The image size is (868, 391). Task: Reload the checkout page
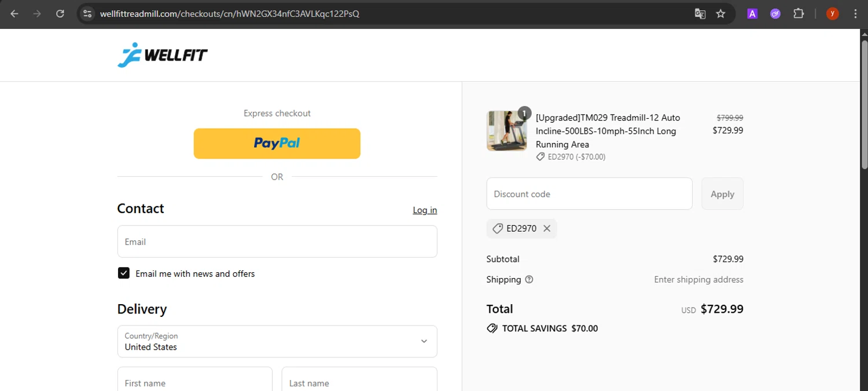[x=60, y=13]
